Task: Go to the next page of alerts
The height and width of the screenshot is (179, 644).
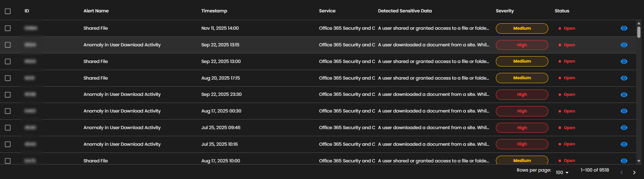Action: (x=634, y=172)
